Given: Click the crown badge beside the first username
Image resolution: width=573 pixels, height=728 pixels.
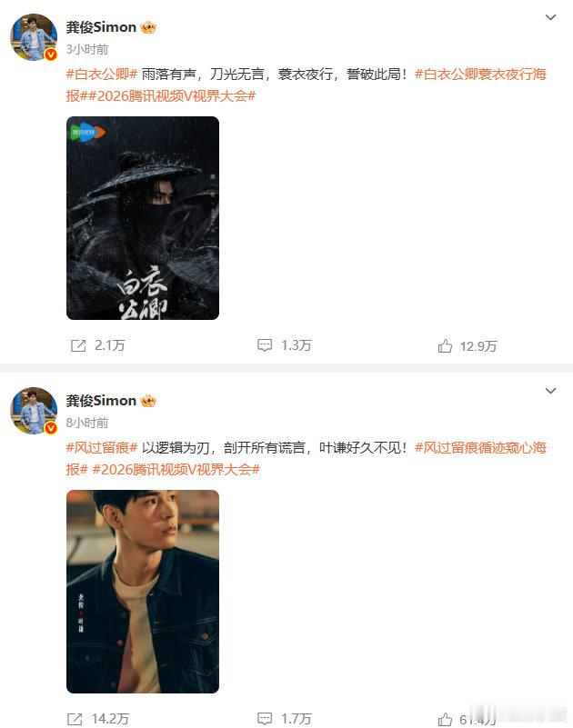Looking at the screenshot, I should coord(148,28).
